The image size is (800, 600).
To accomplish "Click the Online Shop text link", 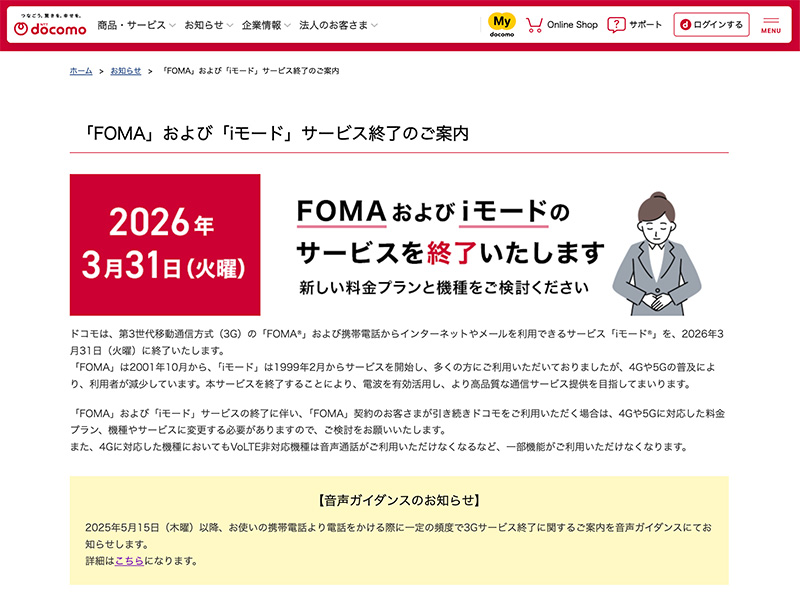I will click(572, 24).
